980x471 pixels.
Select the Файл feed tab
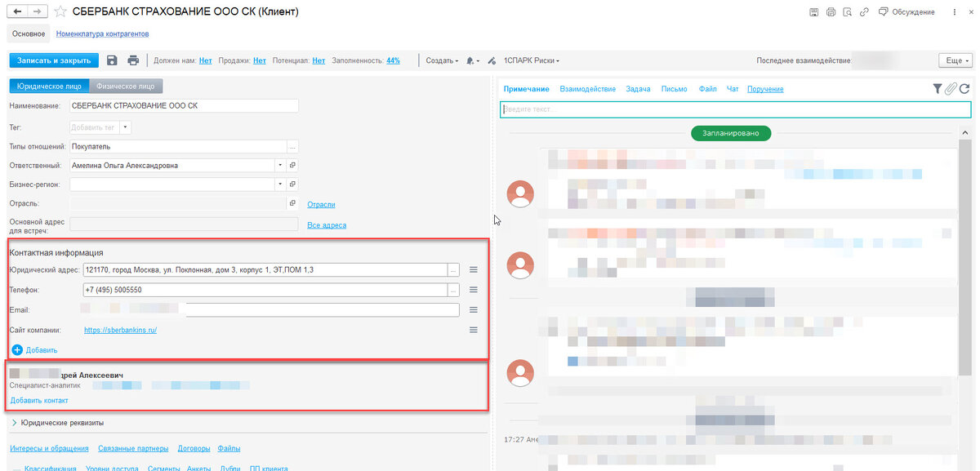pyautogui.click(x=708, y=89)
